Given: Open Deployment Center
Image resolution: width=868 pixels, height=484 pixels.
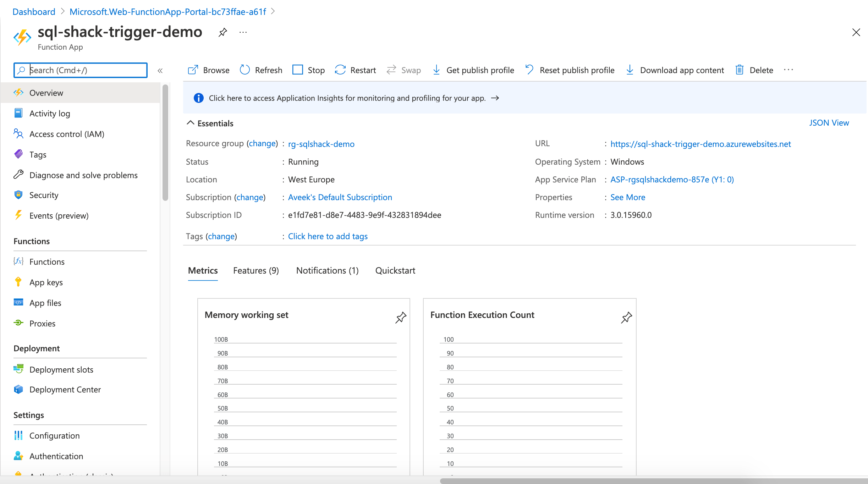Looking at the screenshot, I should pyautogui.click(x=65, y=389).
